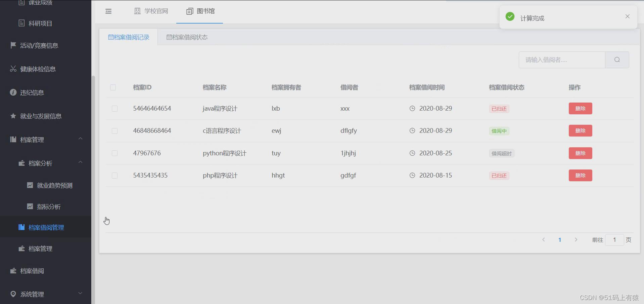Click clock icon in the 46848668464 row

[x=412, y=130]
